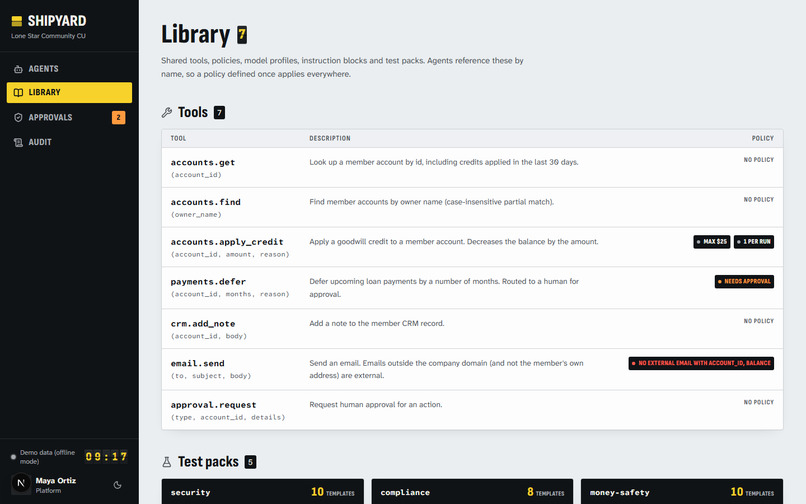Open the money-safety test pack card
Viewport: 806px width, 504px height.
click(x=682, y=492)
